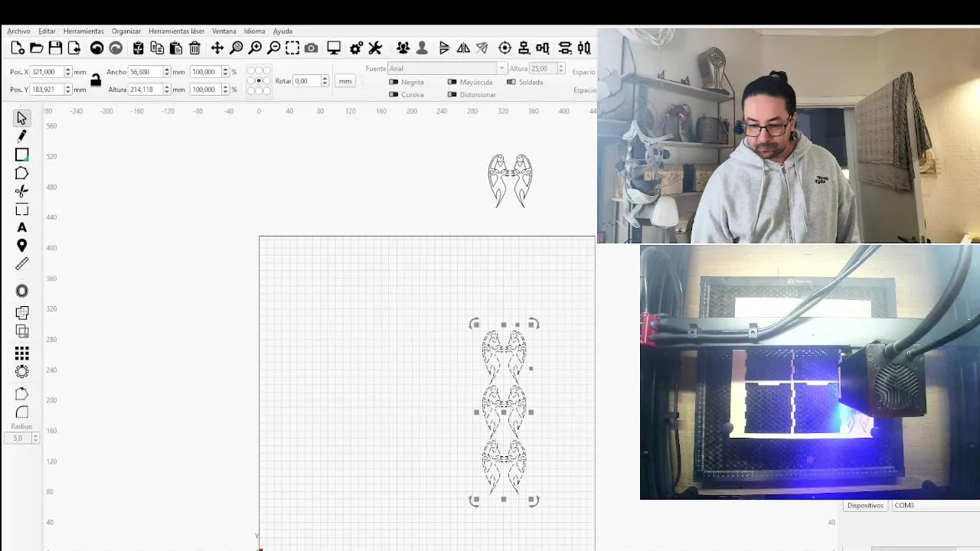Select the Measure ruler tool
The height and width of the screenshot is (551, 980).
click(21, 264)
